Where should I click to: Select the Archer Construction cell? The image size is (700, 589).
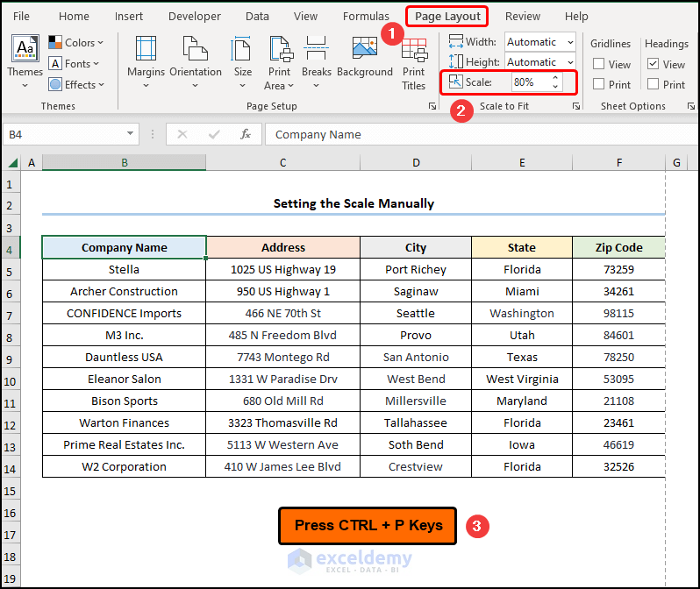[x=124, y=291]
